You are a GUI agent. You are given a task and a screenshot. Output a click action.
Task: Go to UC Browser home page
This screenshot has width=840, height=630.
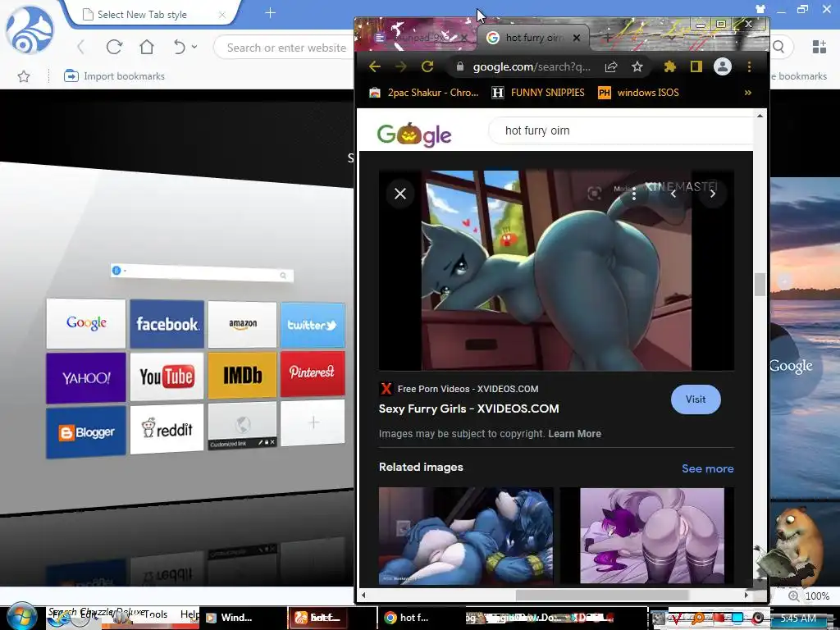click(147, 47)
